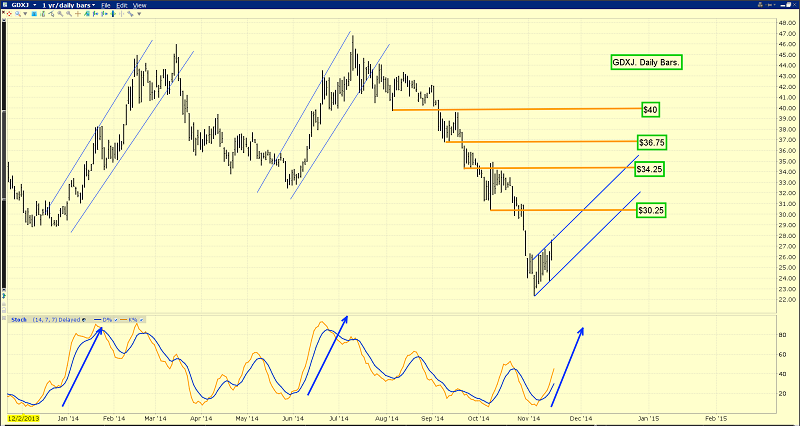Open the dropdown arrow at toolbar end

pyautogui.click(x=139, y=14)
